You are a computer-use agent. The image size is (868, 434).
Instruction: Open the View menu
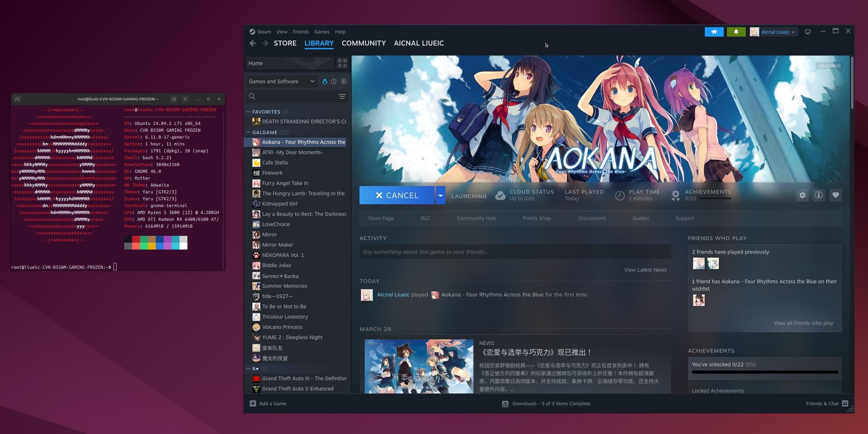(282, 32)
